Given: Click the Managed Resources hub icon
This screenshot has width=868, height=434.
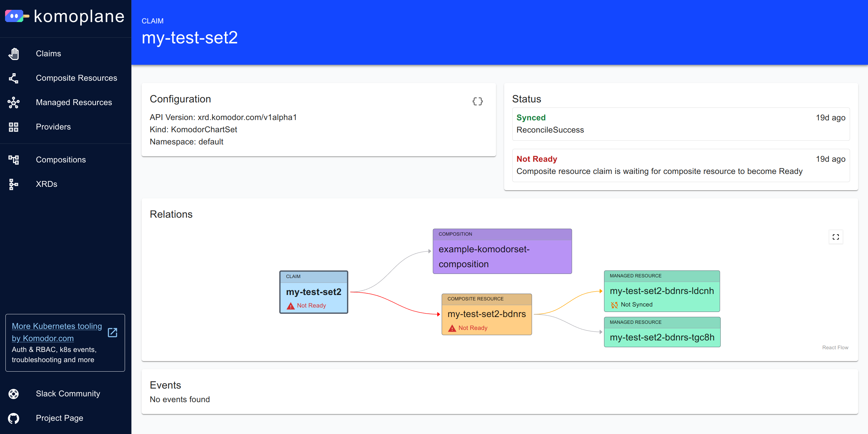Looking at the screenshot, I should 14,102.
